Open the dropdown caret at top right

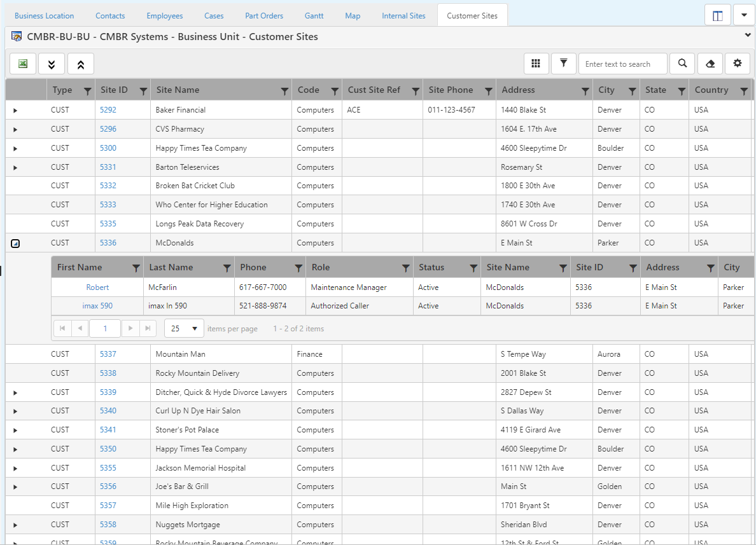point(744,16)
